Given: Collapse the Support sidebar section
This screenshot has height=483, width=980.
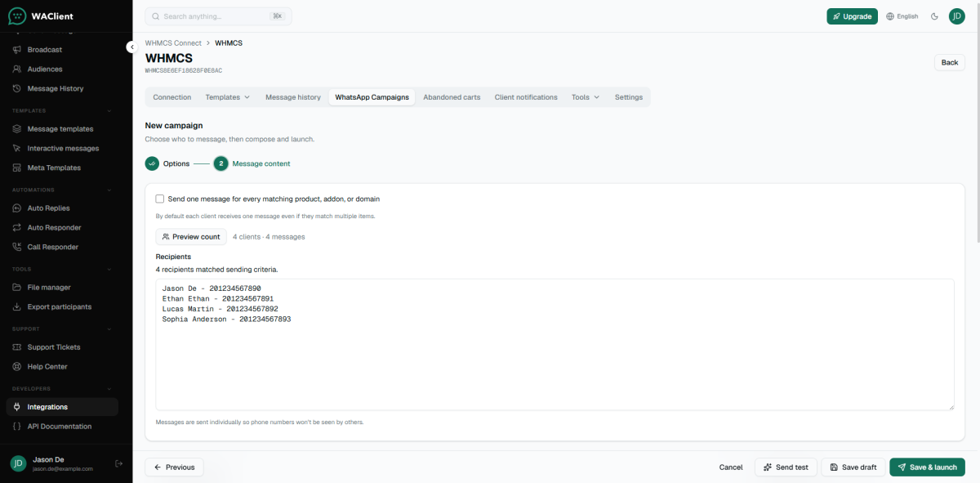Looking at the screenshot, I should tap(109, 329).
